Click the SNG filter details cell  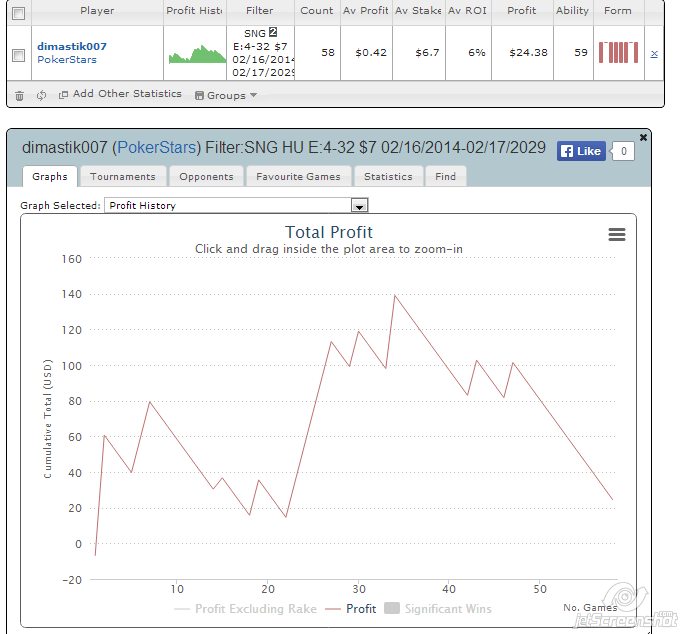260,53
